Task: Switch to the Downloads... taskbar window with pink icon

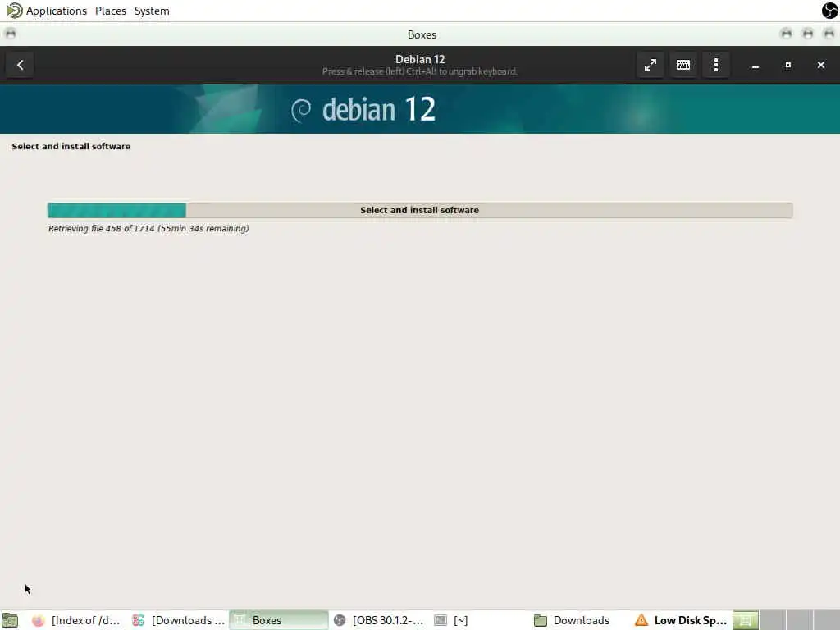Action: pyautogui.click(x=178, y=620)
